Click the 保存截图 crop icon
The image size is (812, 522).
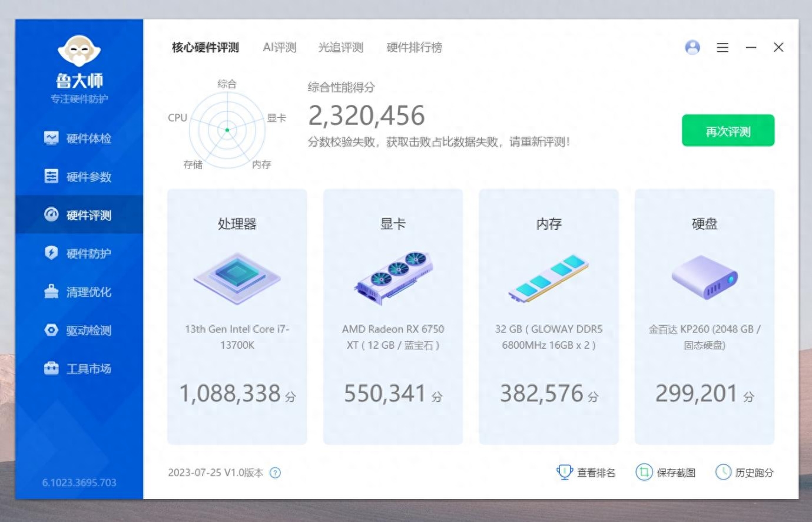click(x=644, y=472)
